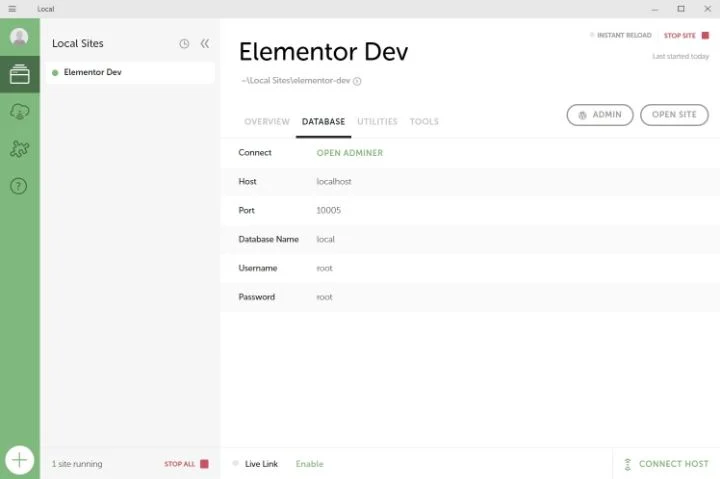Switch to the Overview tab
Image resolution: width=720 pixels, height=479 pixels.
pos(267,122)
